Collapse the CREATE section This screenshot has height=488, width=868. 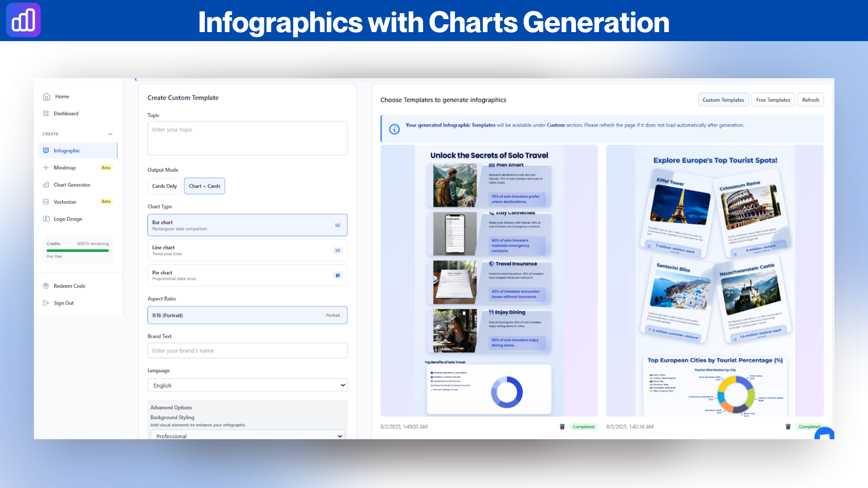[x=111, y=134]
